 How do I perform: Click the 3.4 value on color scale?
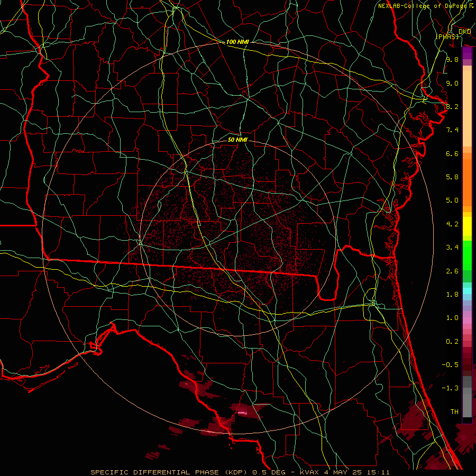click(452, 248)
